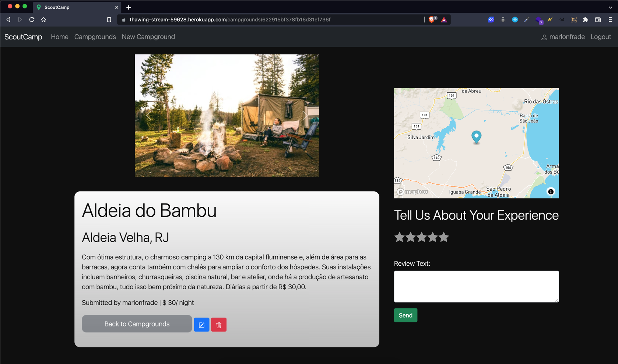Click purple extension with badge 7

[539, 20]
